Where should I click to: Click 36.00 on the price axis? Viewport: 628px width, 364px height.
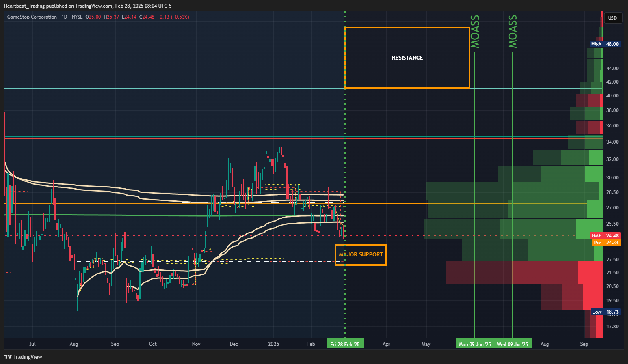613,126
